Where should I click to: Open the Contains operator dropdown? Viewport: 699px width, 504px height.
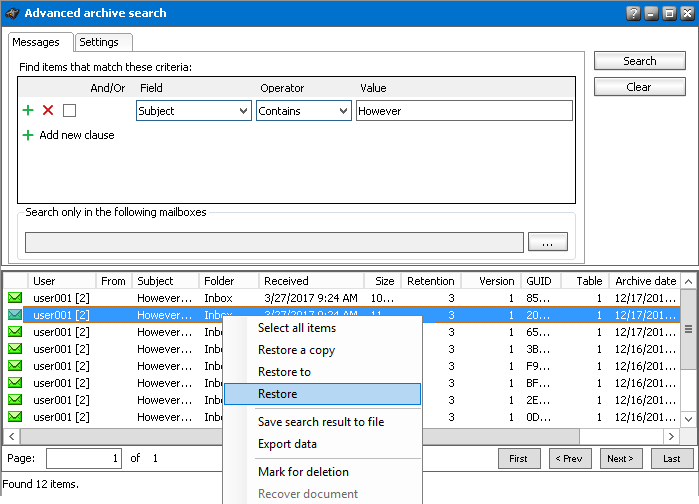point(343,111)
